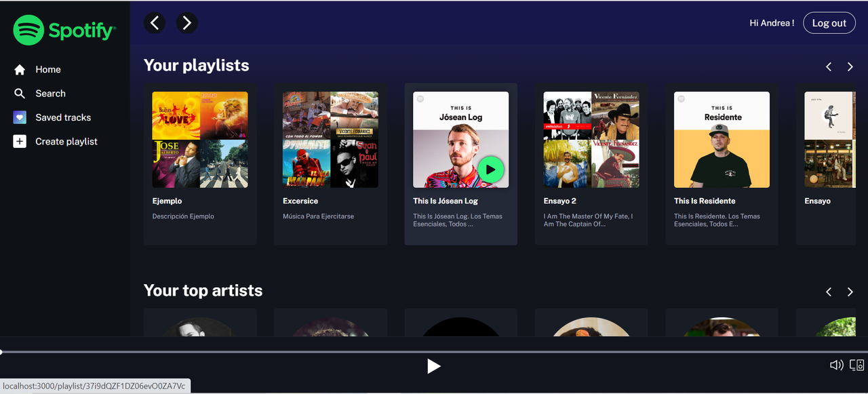Click the This Is Jósean Log title
Image resolution: width=868 pixels, height=394 pixels.
pos(446,201)
